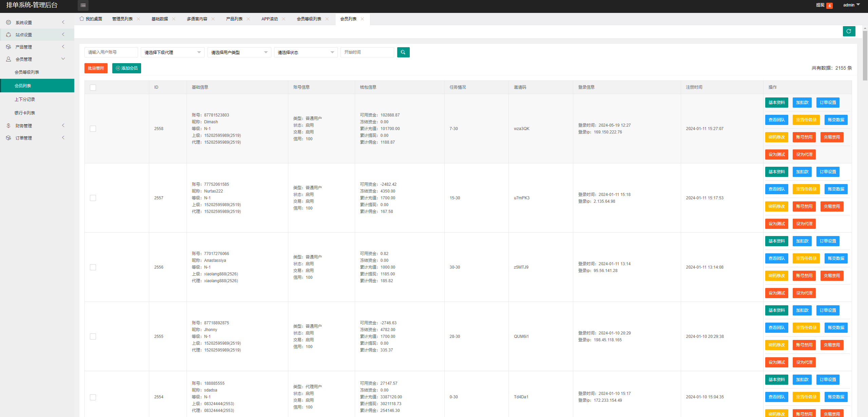The image size is (868, 417).
Task: Click the 批量禁用 button
Action: tap(96, 68)
